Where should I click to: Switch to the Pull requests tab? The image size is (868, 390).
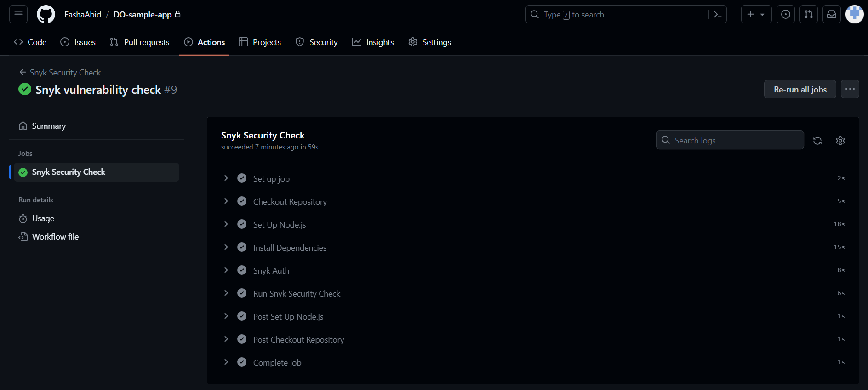point(140,42)
